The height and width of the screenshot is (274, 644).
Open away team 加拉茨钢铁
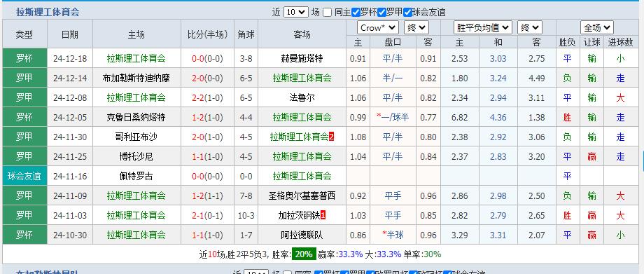299,215
